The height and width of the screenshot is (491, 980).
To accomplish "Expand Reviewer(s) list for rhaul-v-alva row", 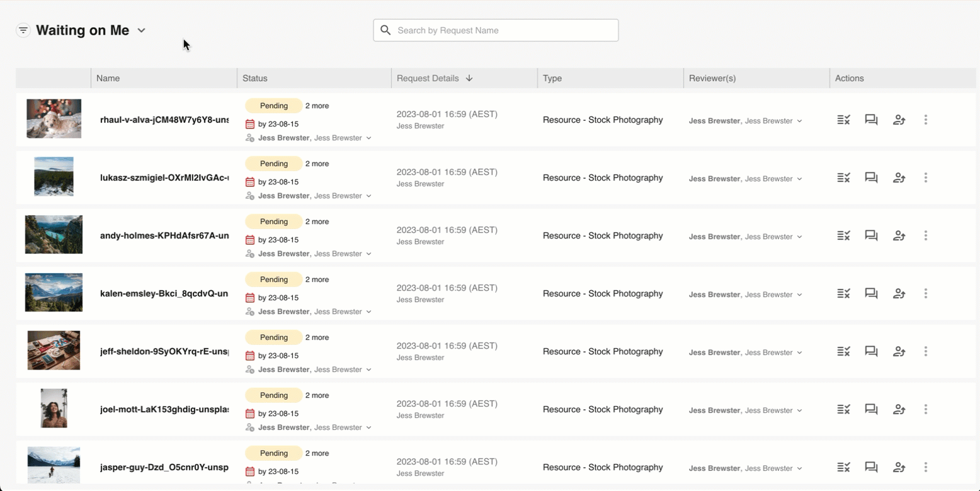I will [800, 121].
